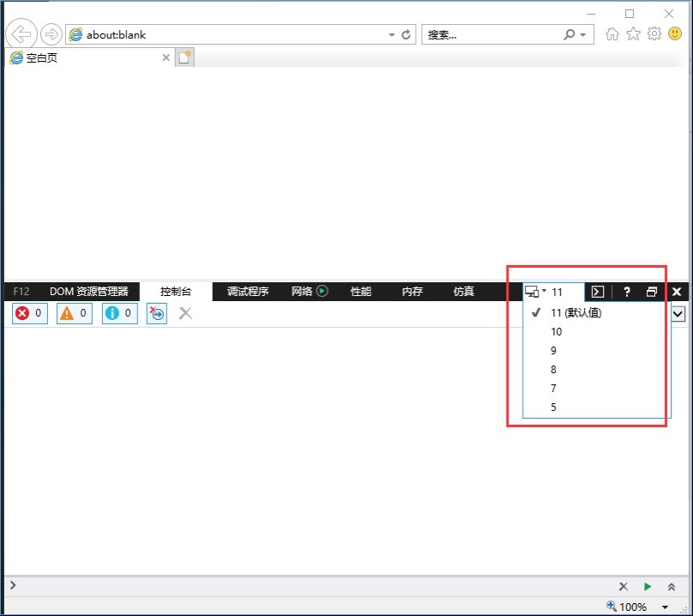
Task: Click the smiley feedback icon
Action: [x=675, y=34]
